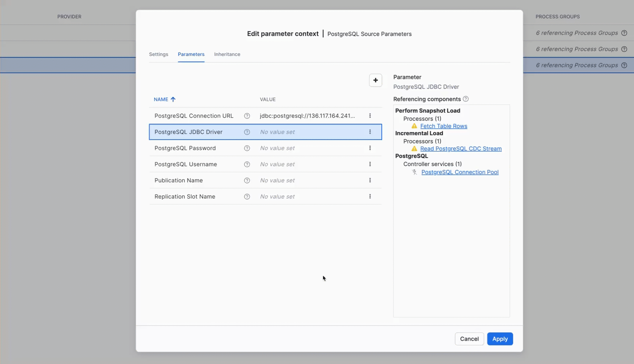Follow the Fetch Table Rows link
Viewport: 634px width, 364px height.
pyautogui.click(x=444, y=126)
